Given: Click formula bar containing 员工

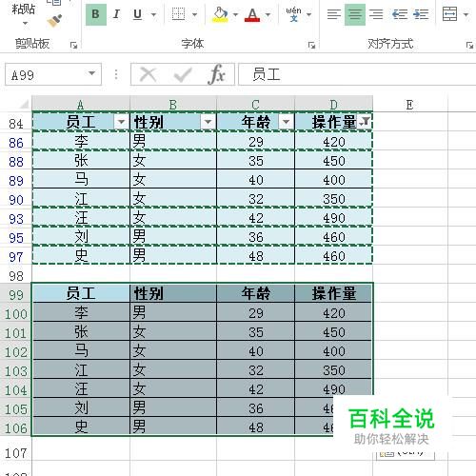Looking at the screenshot, I should [357, 74].
